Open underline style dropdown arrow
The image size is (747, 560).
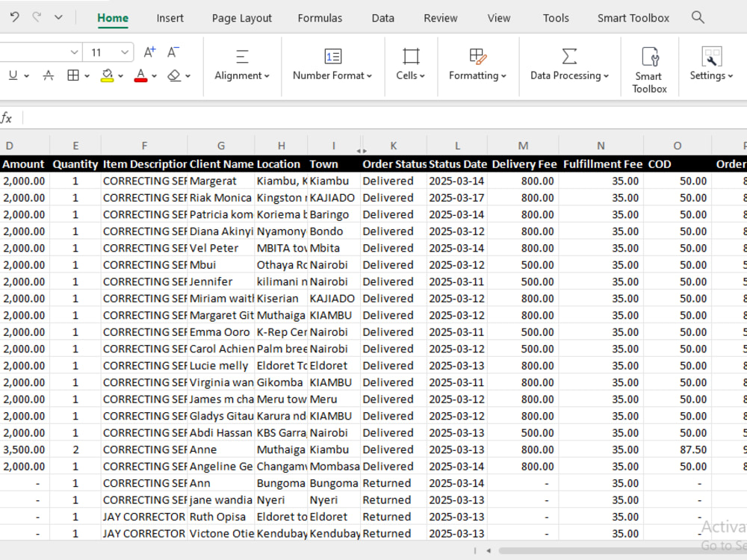26,75
